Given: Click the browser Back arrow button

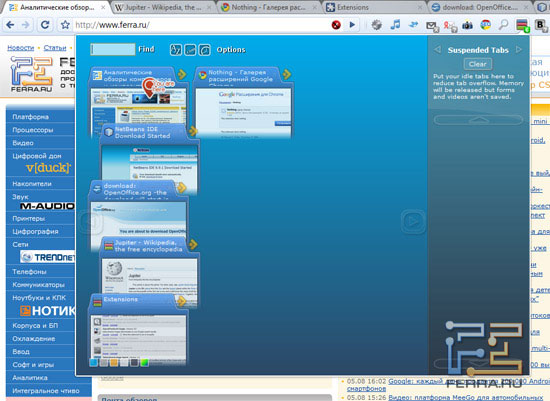Looking at the screenshot, I should click(x=10, y=25).
